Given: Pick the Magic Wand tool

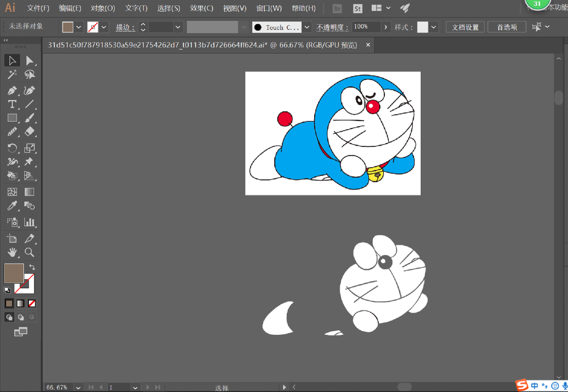Looking at the screenshot, I should [x=12, y=75].
